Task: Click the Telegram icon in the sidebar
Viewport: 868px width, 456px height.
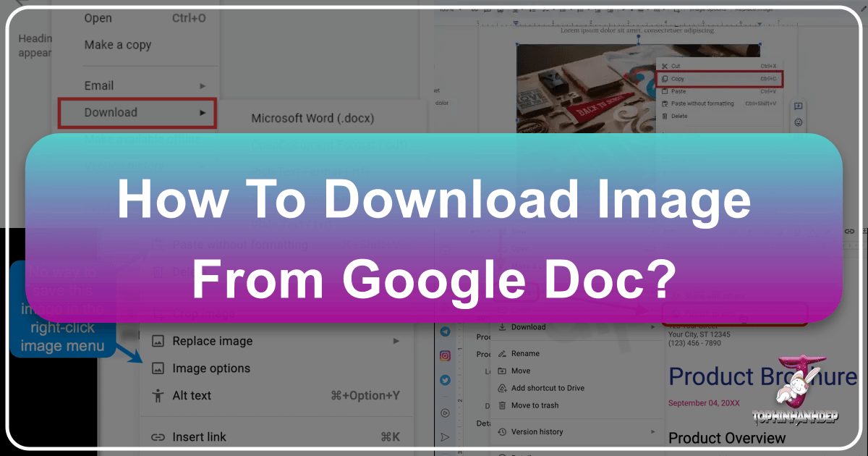Action: [x=446, y=331]
